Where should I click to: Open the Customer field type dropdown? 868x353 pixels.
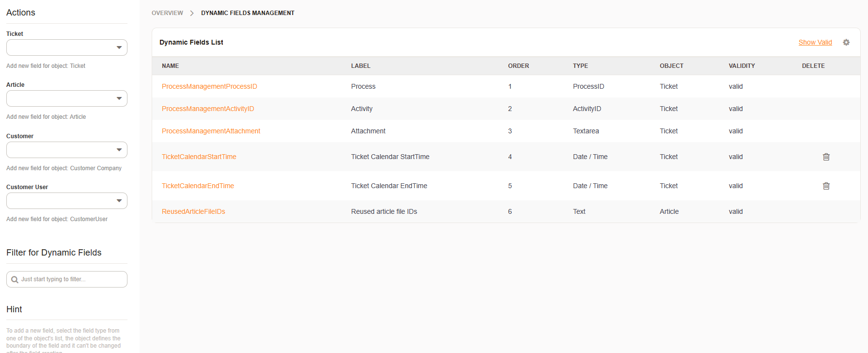coord(67,150)
